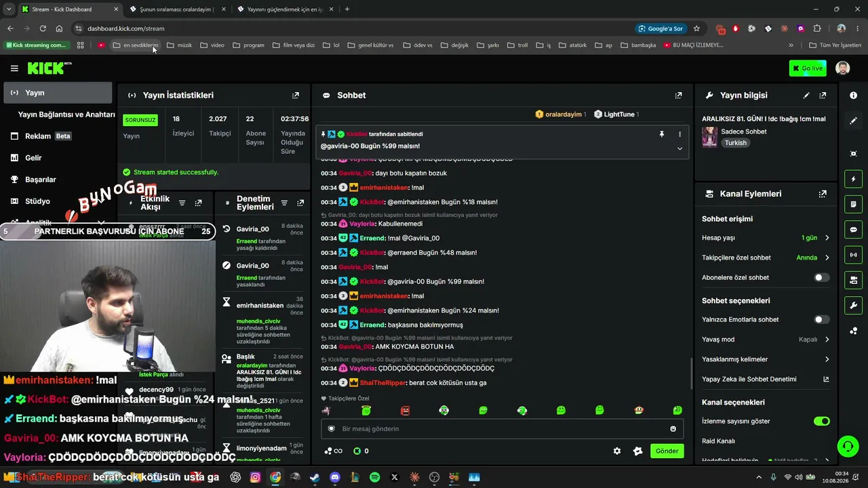This screenshot has height=488, width=868.
Task: Unpin the pinned KickBot message
Action: 662,134
